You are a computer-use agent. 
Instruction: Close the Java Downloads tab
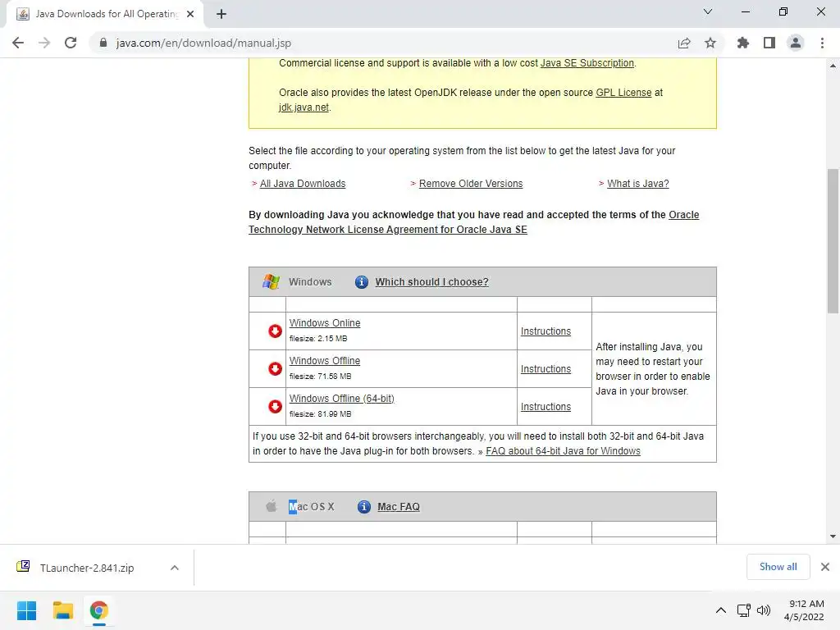coord(190,14)
